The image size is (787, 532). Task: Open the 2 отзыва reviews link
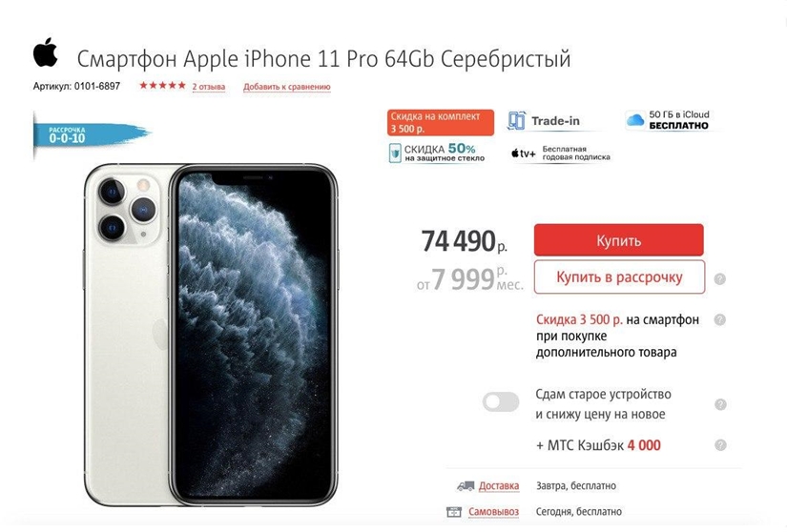[x=209, y=87]
